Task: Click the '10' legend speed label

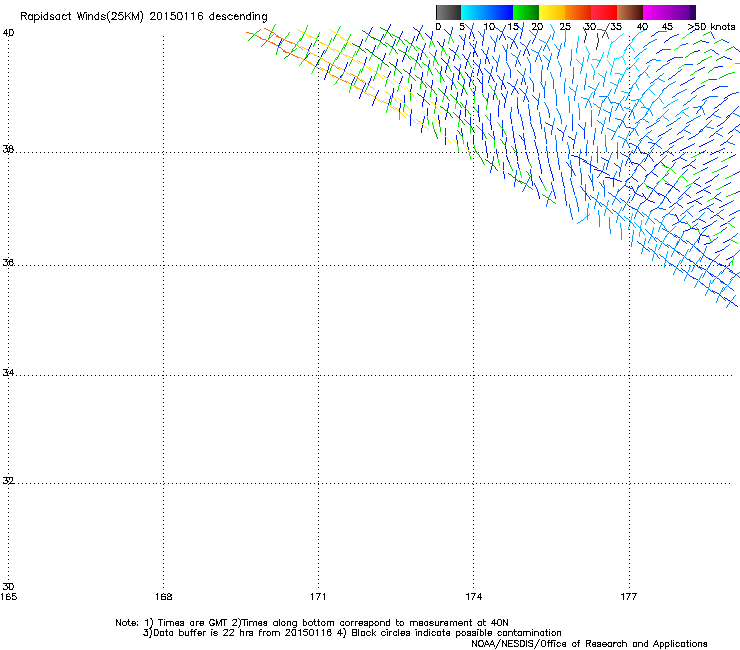Action: coord(489,27)
